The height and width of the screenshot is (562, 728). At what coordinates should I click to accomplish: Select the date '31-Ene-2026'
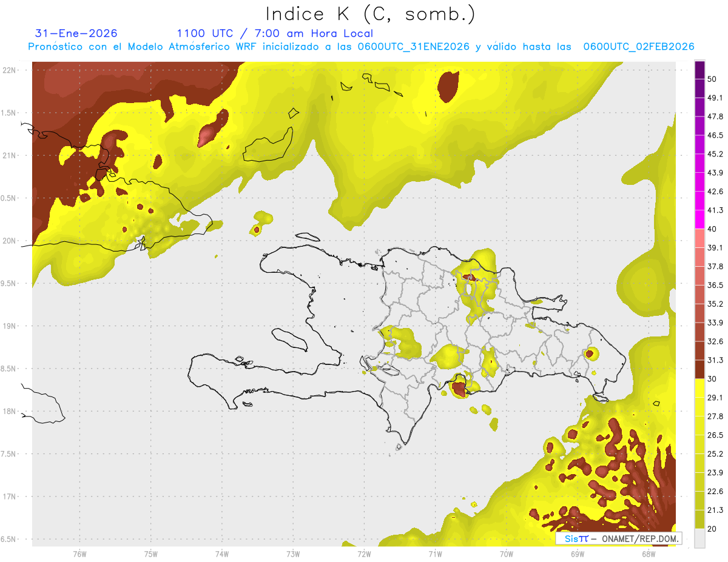coord(76,33)
